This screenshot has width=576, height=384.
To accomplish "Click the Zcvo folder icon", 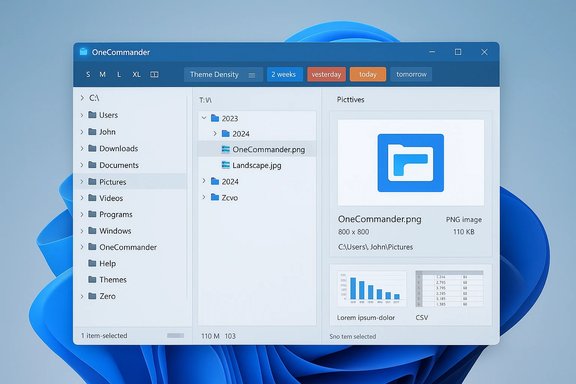I will [215, 197].
